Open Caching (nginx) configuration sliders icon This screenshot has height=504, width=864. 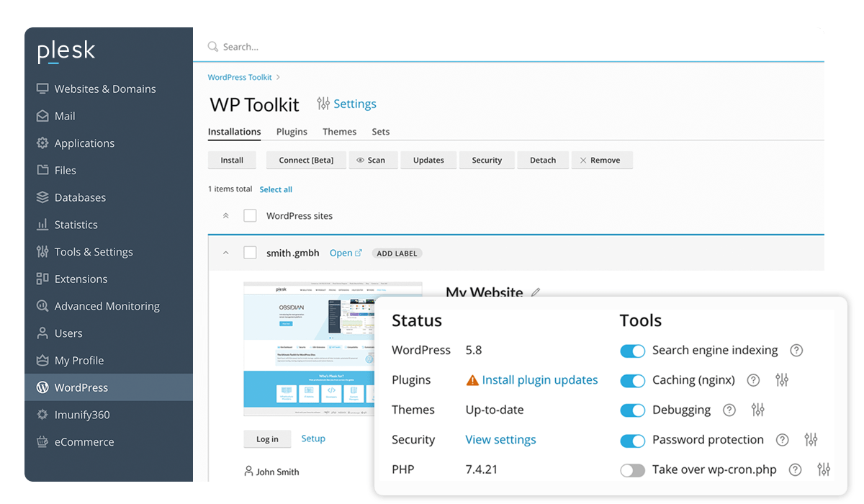(x=783, y=380)
